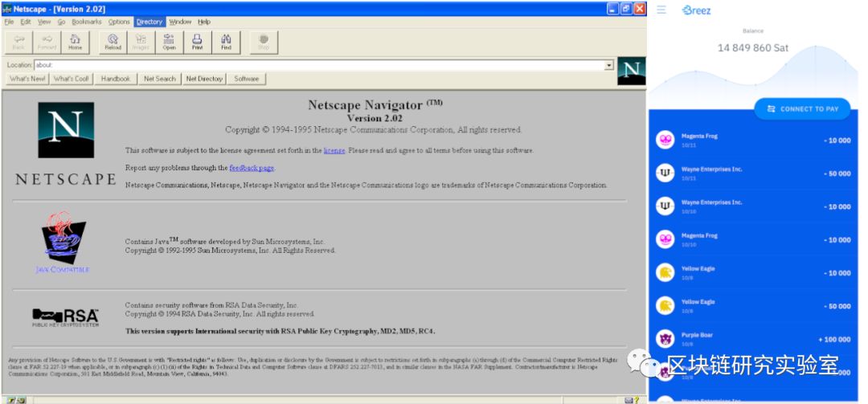Expand the Location field dropdown arrow

tap(609, 65)
